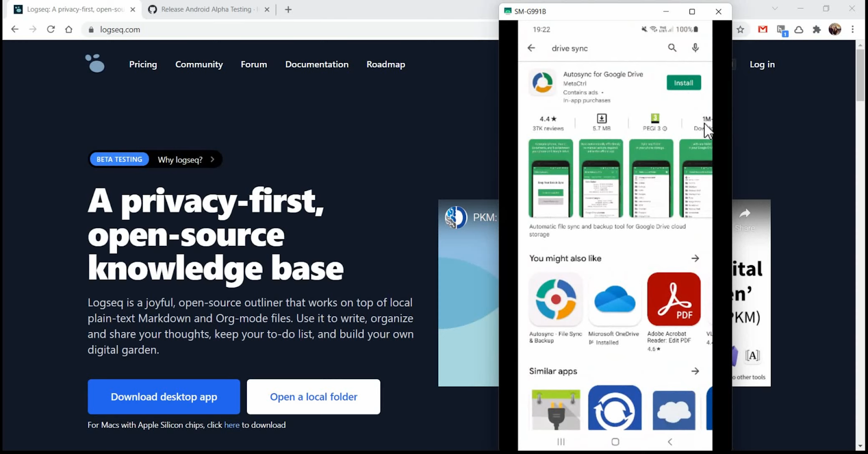Tap Play Store back arrow
The image size is (868, 454).
pyautogui.click(x=531, y=48)
